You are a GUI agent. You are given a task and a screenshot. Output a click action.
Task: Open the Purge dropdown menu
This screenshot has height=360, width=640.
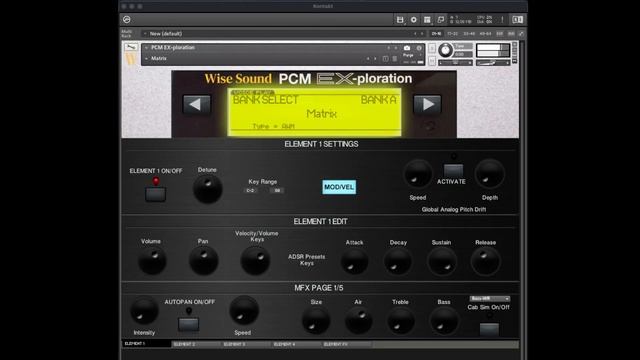(x=411, y=55)
